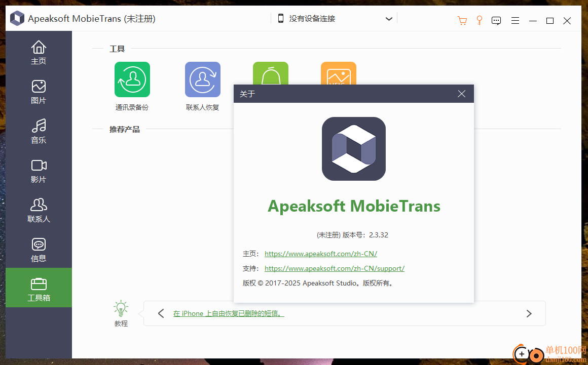Click the 推荐产品 section heading
Image resolution: width=588 pixels, height=365 pixels.
[125, 129]
